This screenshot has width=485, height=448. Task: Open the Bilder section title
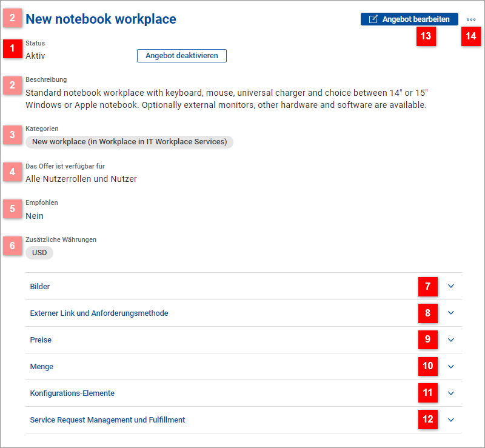pos(40,286)
